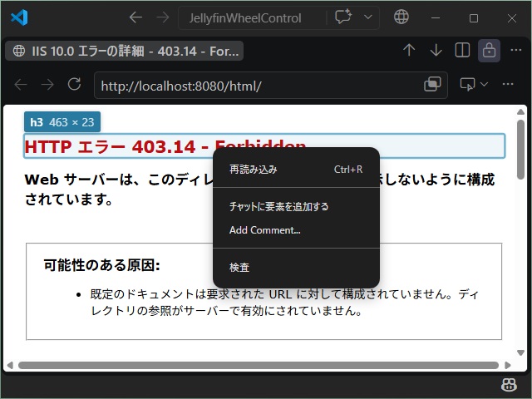The height and width of the screenshot is (399, 532).
Task: Open editor more actions ellipsis
Action: coord(515,50)
